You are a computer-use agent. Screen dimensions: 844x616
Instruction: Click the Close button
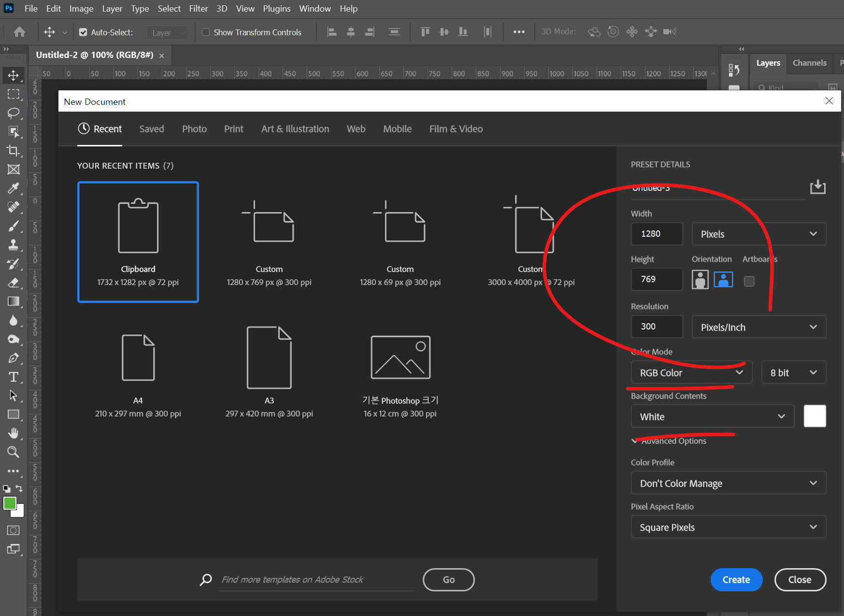[800, 579]
